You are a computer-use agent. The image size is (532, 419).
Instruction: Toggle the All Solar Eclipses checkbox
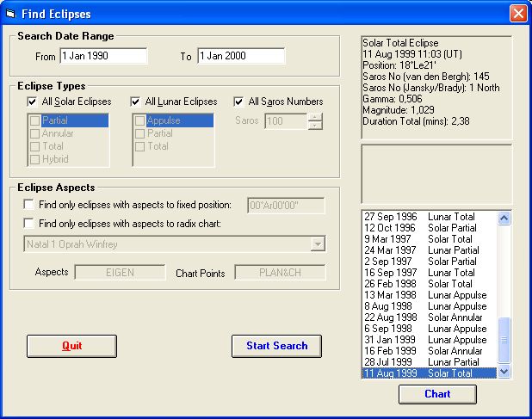coord(32,102)
